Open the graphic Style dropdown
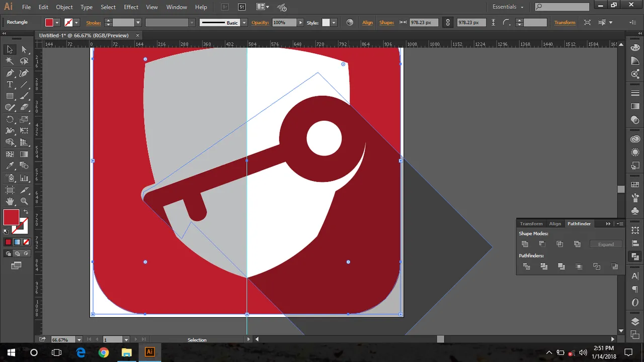This screenshot has width=644, height=362. [334, 23]
